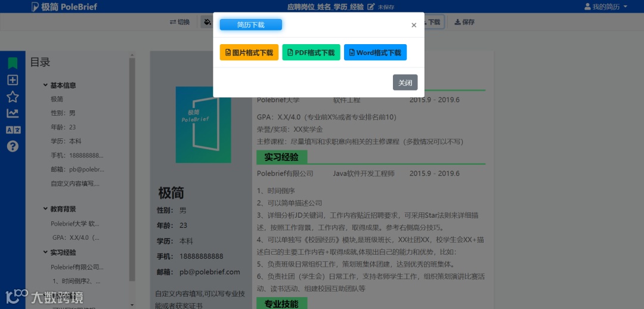Click 保存 in the toolbar
The height and width of the screenshot is (309, 644).
coord(465,22)
